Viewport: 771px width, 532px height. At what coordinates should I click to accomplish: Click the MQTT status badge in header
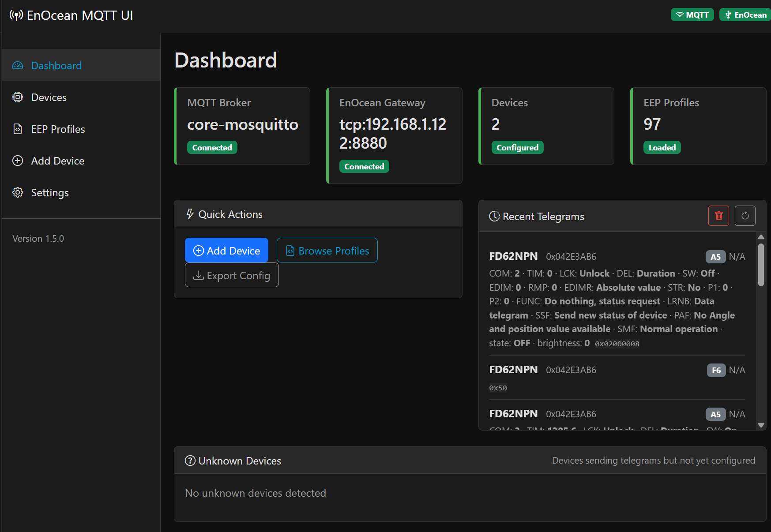click(692, 15)
